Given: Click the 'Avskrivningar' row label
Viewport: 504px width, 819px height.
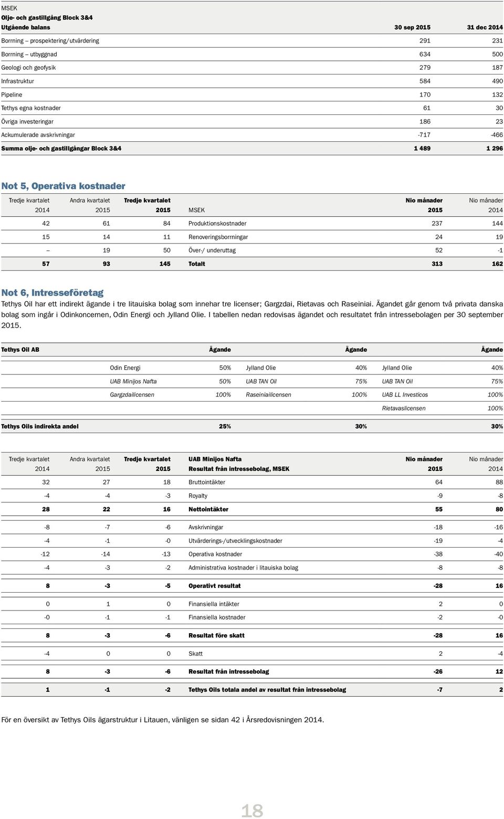Looking at the screenshot, I should click(206, 528).
